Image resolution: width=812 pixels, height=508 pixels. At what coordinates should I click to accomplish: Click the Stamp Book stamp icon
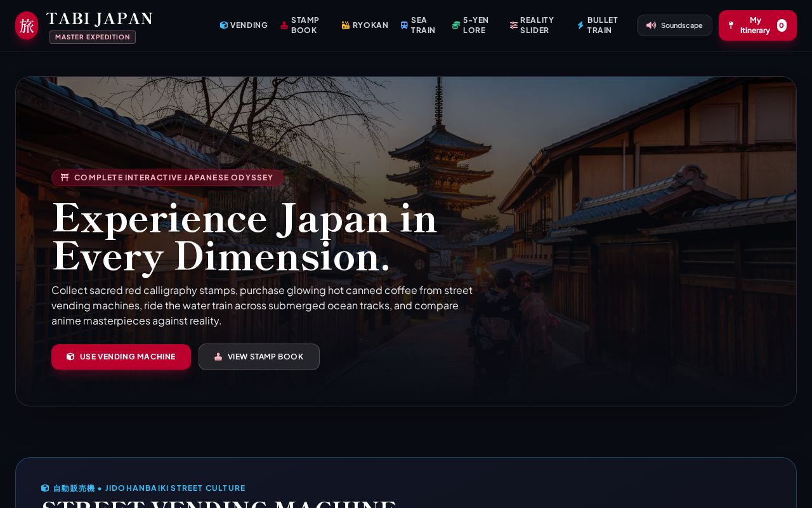[x=284, y=25]
